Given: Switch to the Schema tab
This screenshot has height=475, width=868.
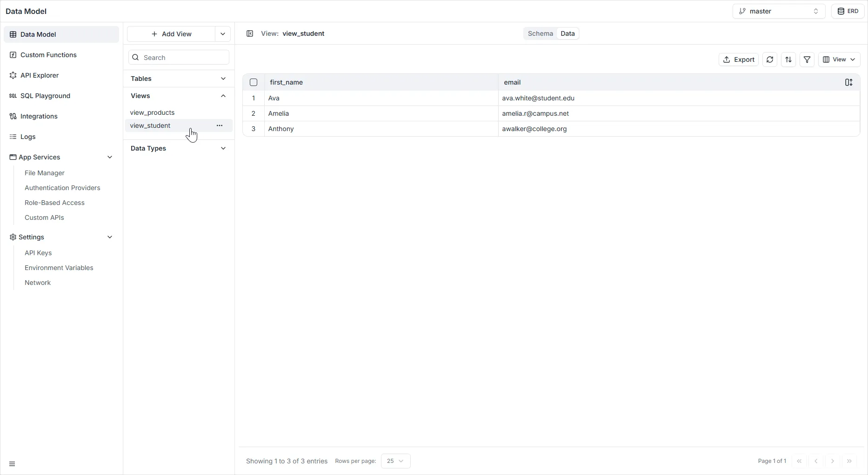Looking at the screenshot, I should [540, 33].
